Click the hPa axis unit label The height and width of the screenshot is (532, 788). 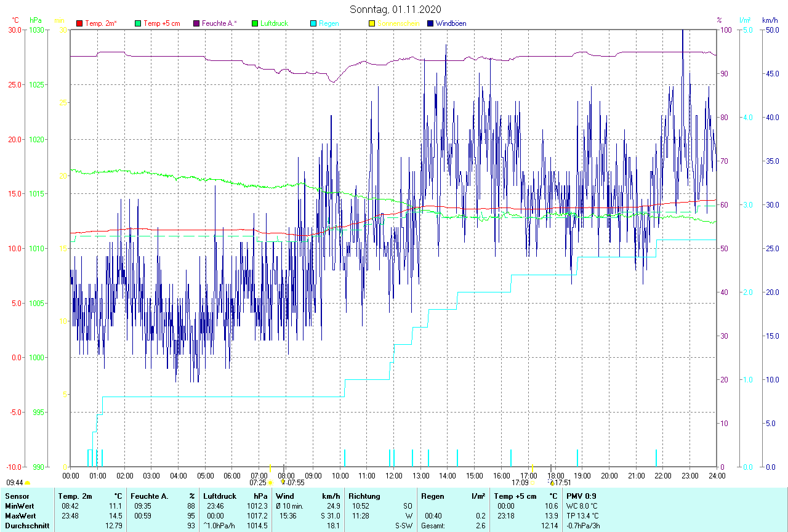(x=36, y=20)
